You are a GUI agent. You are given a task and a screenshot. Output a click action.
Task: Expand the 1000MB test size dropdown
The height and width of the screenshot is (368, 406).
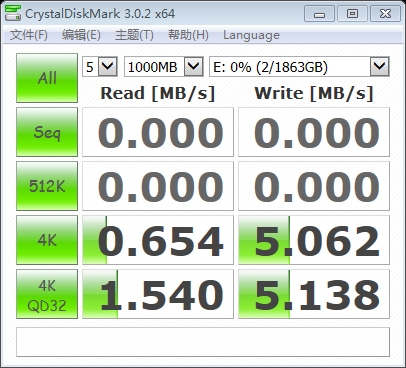164,67
